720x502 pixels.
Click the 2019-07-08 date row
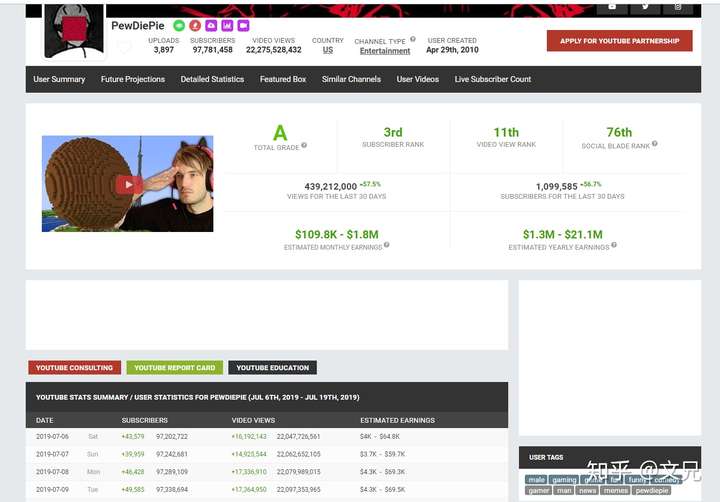(x=267, y=472)
